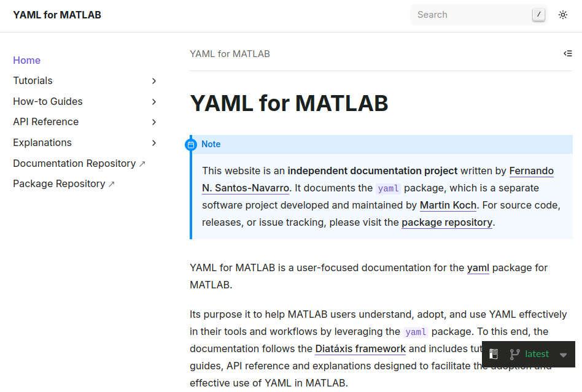Image resolution: width=582 pixels, height=392 pixels.
Task: Follow the Diatáxis framework link
Action: click(x=360, y=348)
